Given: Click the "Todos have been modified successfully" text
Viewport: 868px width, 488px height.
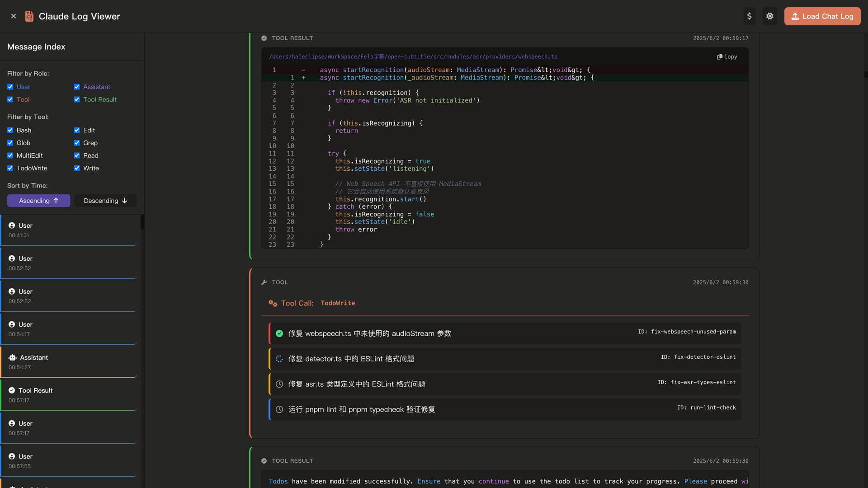Looking at the screenshot, I should click(x=341, y=481).
